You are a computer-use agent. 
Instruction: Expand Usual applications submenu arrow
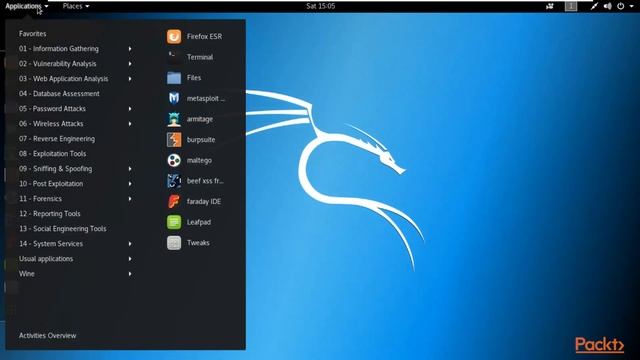pos(130,259)
